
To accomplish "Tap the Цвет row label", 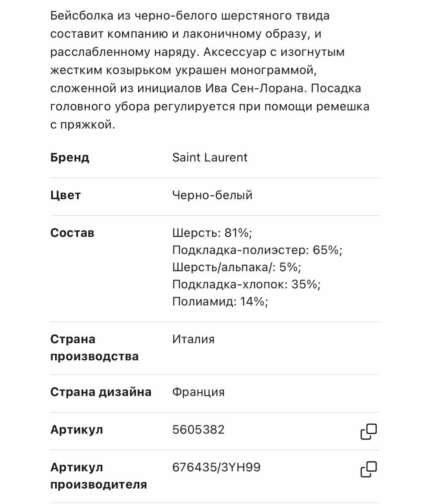I will coord(65,195).
